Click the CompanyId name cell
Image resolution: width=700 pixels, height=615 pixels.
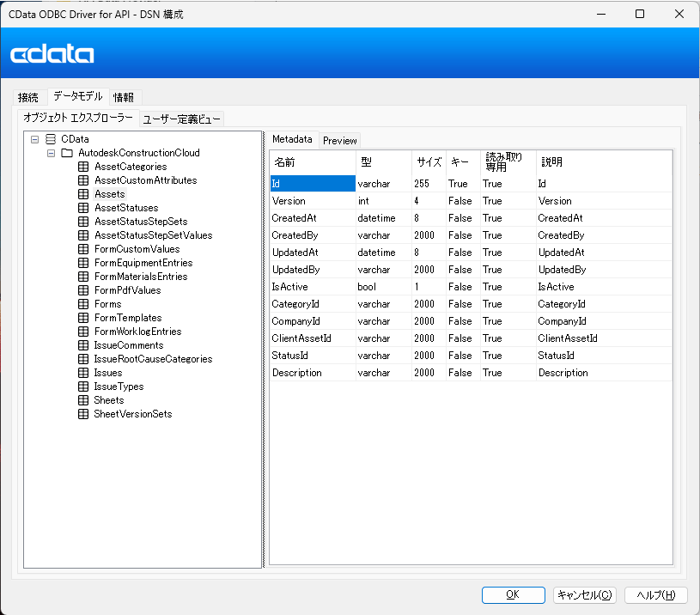click(x=313, y=321)
